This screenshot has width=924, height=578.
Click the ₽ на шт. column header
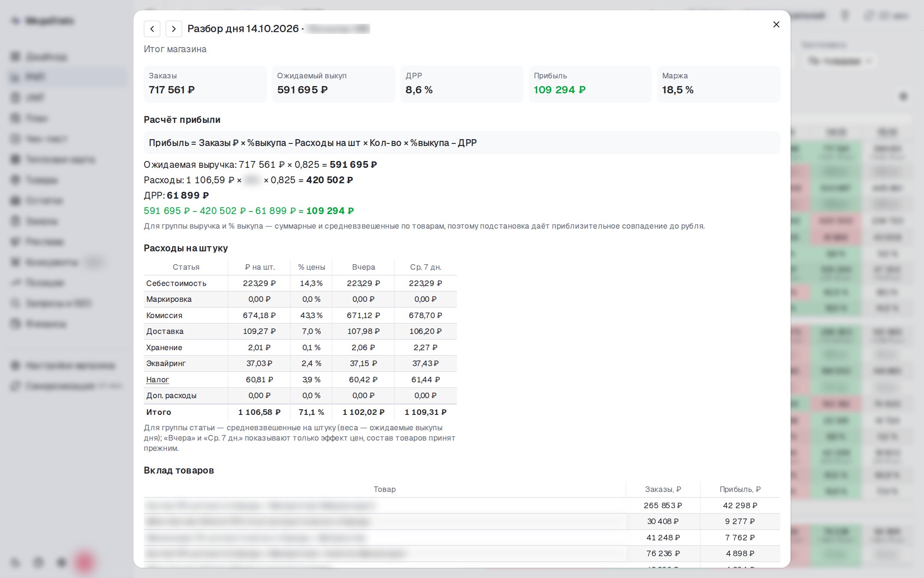(259, 267)
